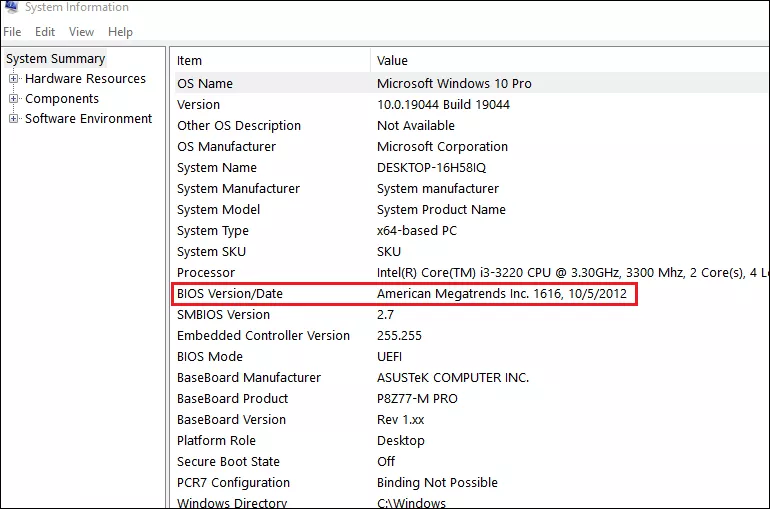Click the Desktop platform role value
This screenshot has height=509, width=770.
pyautogui.click(x=401, y=441)
